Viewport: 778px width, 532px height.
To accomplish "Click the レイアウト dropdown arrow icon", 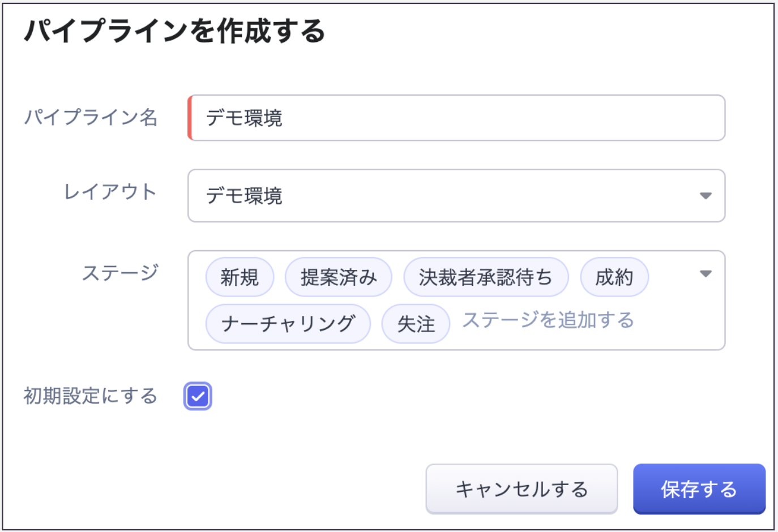I will point(705,196).
